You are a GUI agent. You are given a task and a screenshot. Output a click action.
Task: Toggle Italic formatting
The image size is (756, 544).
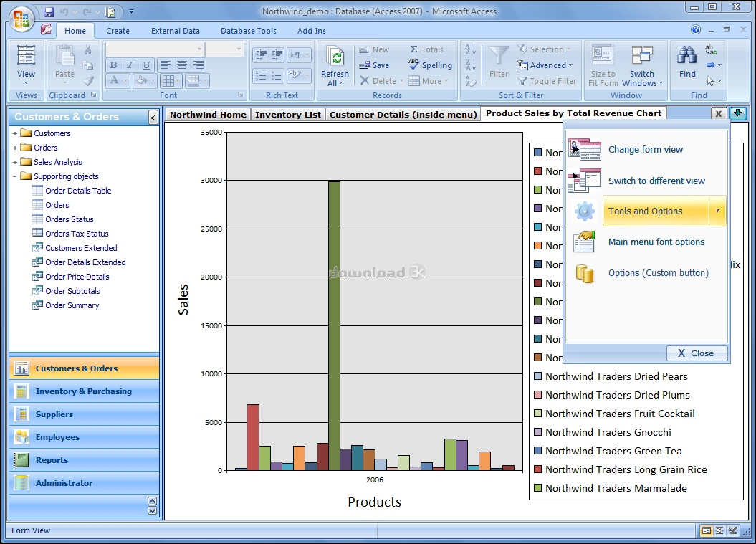130,65
